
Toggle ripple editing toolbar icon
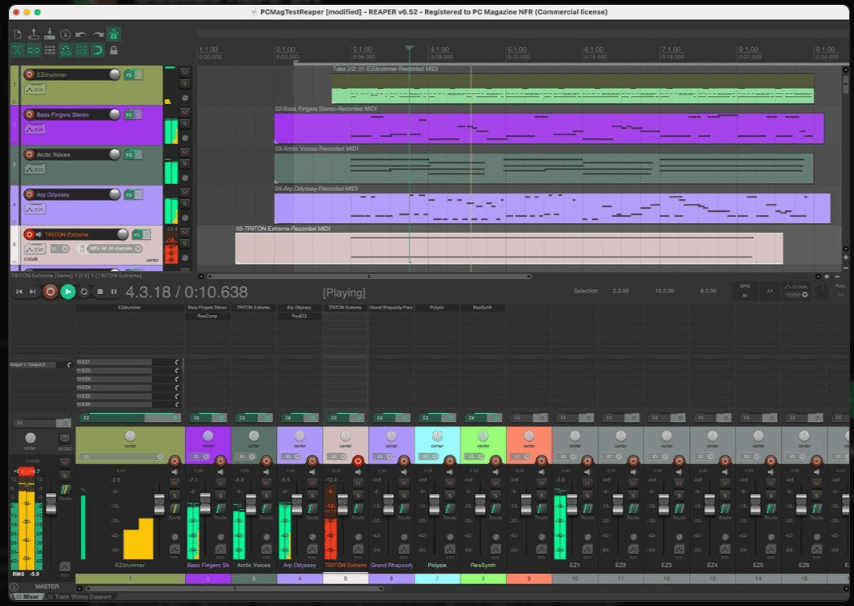coord(50,51)
